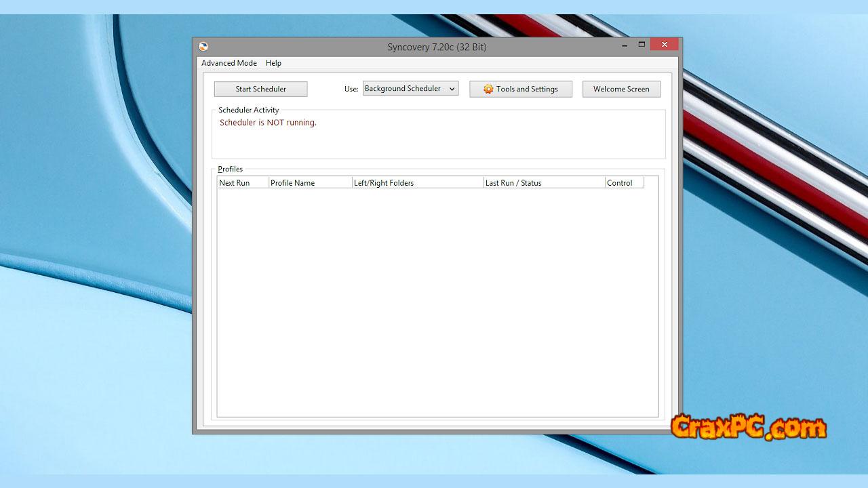The image size is (868, 488).
Task: Click the Scheduler Activity group label
Action: tap(248, 110)
